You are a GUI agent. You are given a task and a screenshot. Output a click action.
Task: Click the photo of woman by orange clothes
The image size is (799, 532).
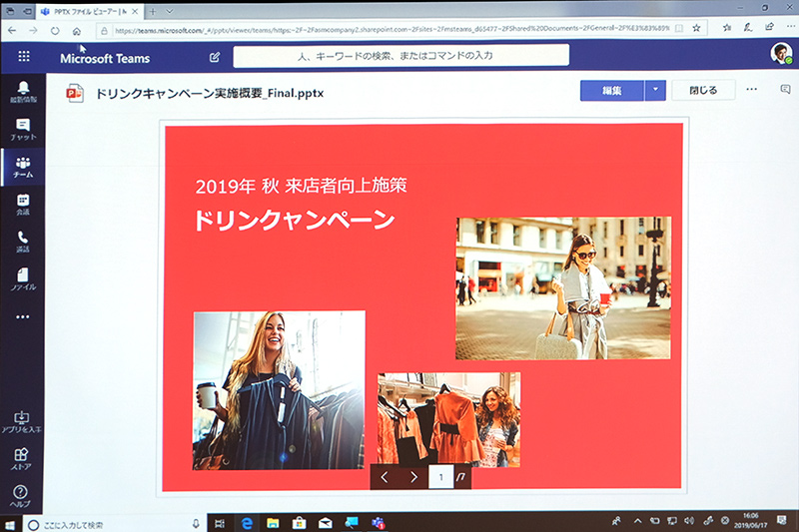click(448, 420)
